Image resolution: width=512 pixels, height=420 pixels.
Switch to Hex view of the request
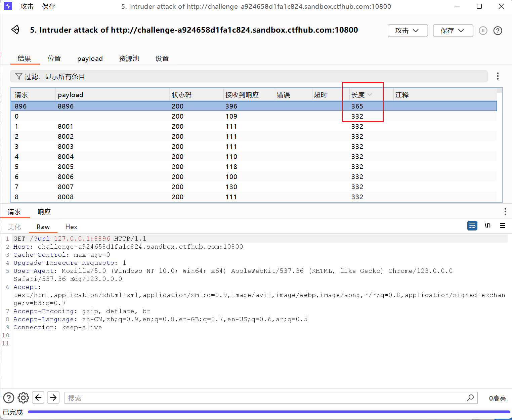coord(71,227)
